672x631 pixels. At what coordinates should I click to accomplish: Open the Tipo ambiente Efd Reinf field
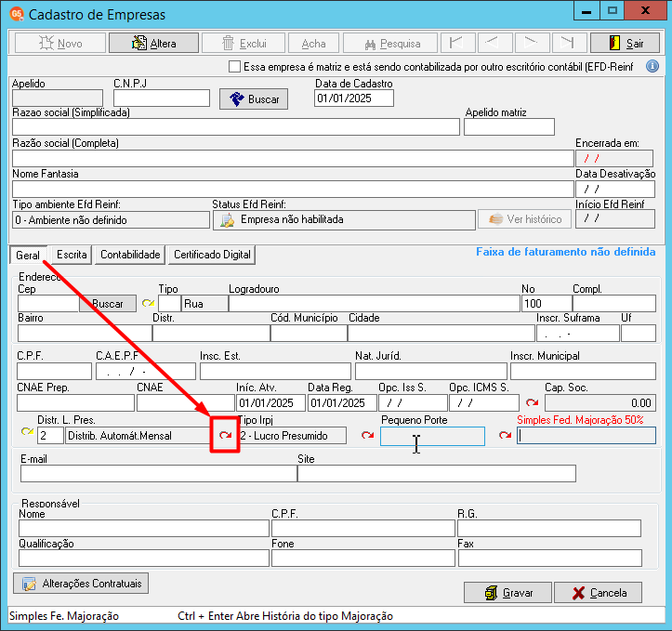(x=111, y=220)
